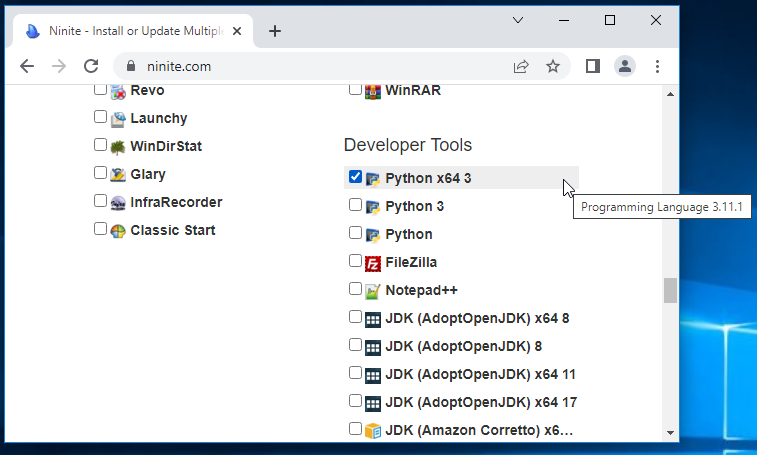
Task: Click the FileZilla red icon
Action: tap(373, 263)
